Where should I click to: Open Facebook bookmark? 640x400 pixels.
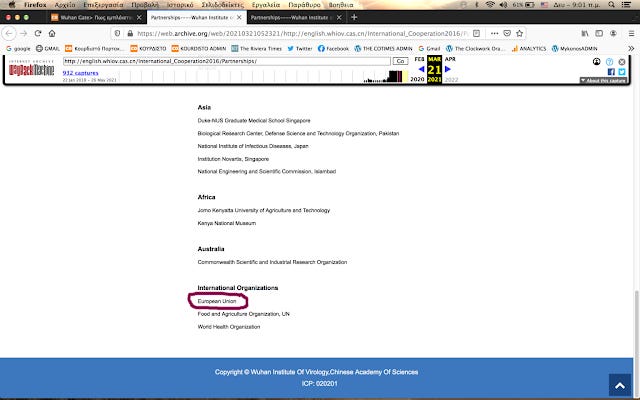333,49
